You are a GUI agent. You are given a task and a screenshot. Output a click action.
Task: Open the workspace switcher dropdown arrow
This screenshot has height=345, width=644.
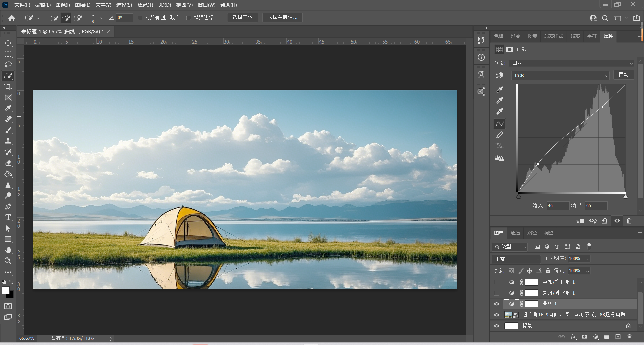tap(626, 18)
